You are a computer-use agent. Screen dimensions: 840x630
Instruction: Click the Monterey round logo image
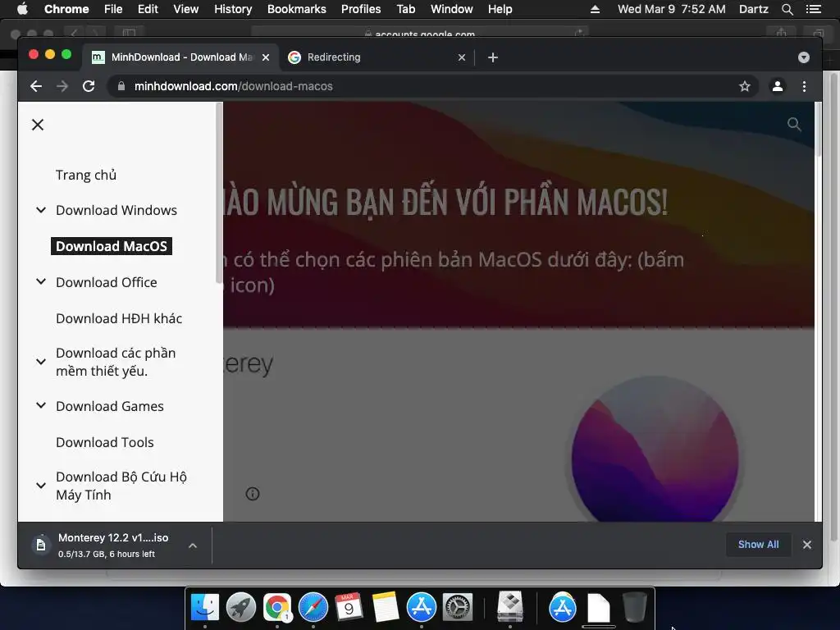pyautogui.click(x=655, y=449)
